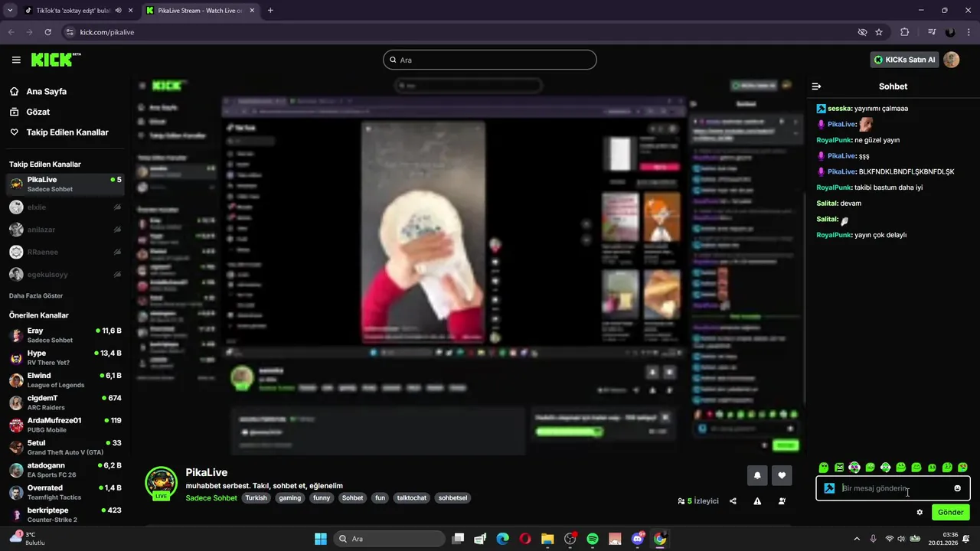Click Salital on the 'devam' message

tap(827, 204)
